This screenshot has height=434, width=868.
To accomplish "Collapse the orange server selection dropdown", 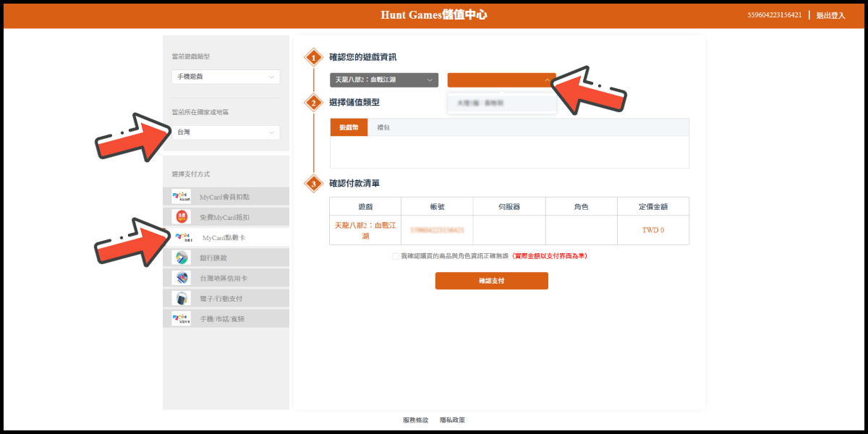I will click(x=501, y=80).
